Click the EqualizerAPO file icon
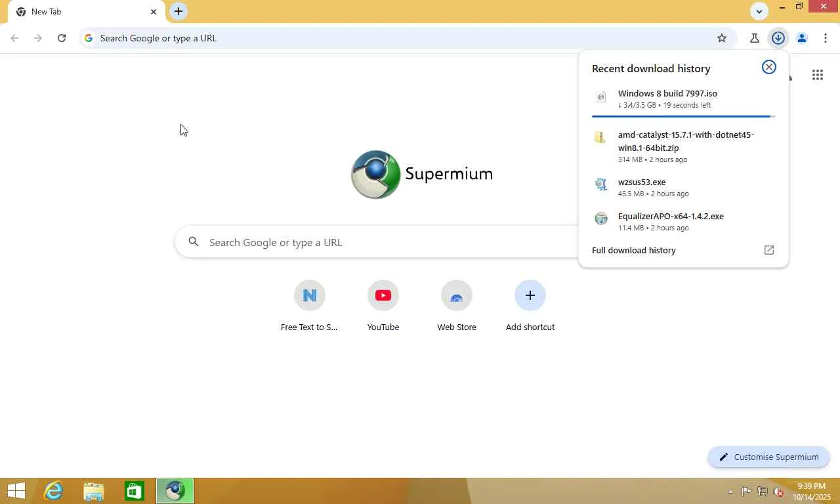 [600, 219]
